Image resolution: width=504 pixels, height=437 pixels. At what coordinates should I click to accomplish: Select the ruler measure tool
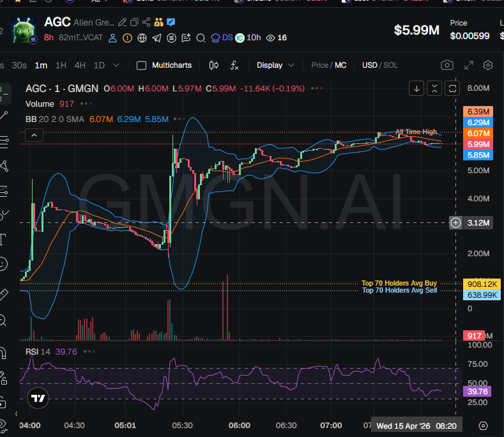click(4, 295)
